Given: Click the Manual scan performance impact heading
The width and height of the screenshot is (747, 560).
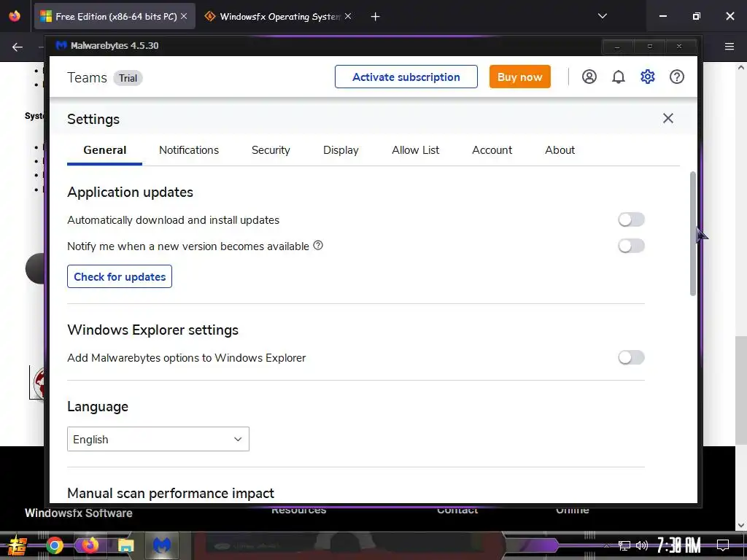Looking at the screenshot, I should coord(171,493).
